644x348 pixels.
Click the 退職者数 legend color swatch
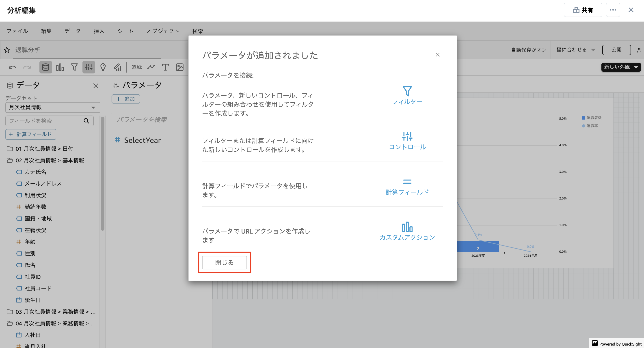pyautogui.click(x=583, y=118)
